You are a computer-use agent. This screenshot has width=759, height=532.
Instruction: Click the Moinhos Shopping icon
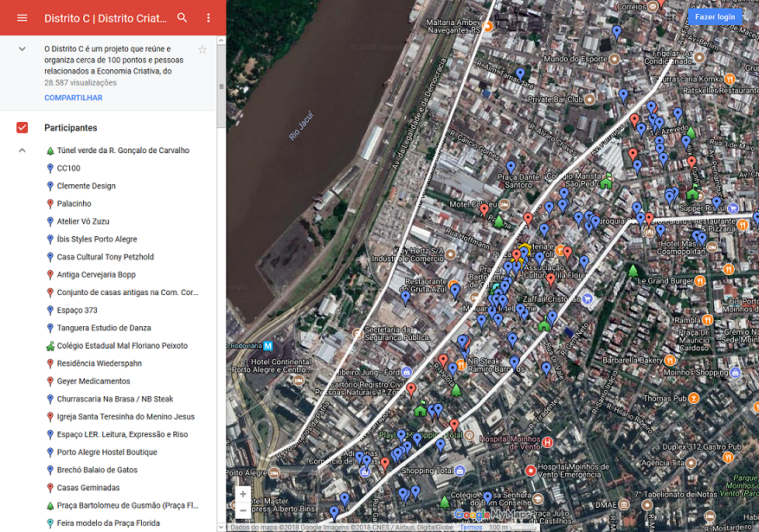(736, 372)
